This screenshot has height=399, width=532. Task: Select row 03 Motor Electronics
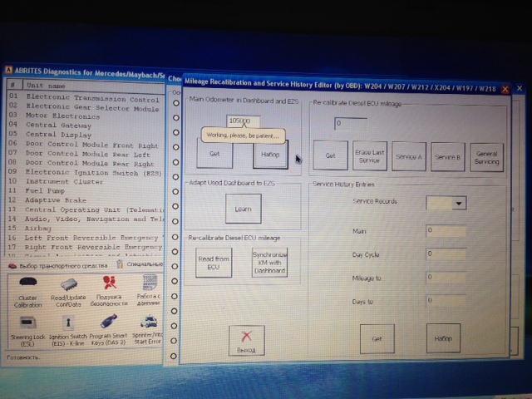(86, 116)
